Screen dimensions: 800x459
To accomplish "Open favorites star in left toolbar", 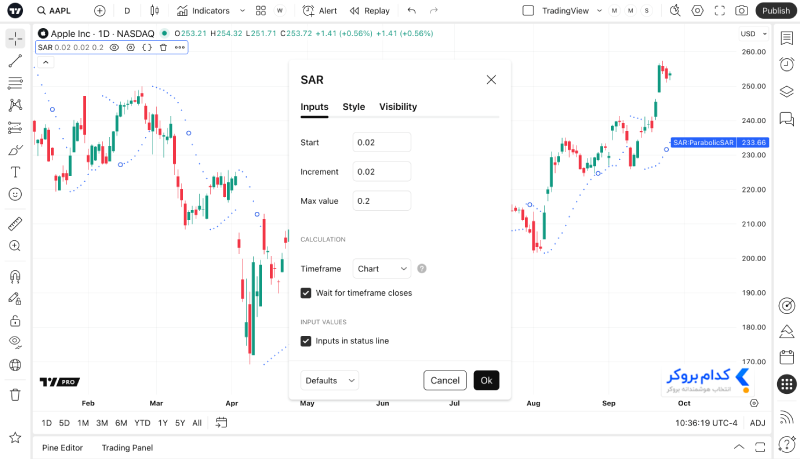I will pyautogui.click(x=15, y=438).
